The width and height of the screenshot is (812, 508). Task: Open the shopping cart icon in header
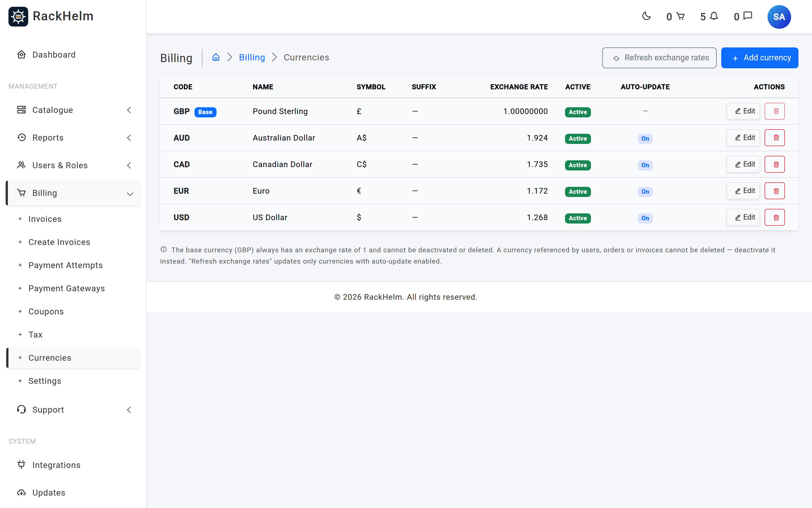[x=680, y=16]
